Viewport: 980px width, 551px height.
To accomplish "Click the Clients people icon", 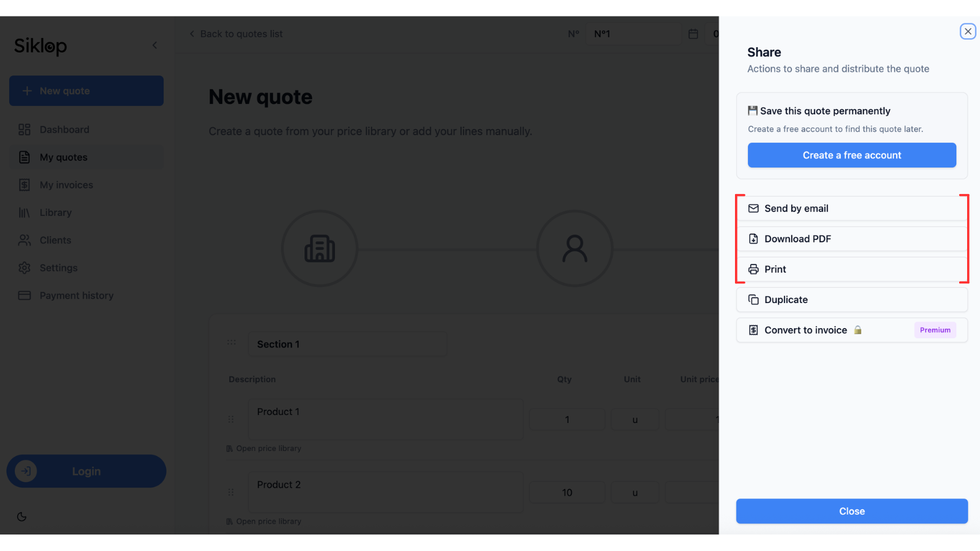I will [24, 240].
